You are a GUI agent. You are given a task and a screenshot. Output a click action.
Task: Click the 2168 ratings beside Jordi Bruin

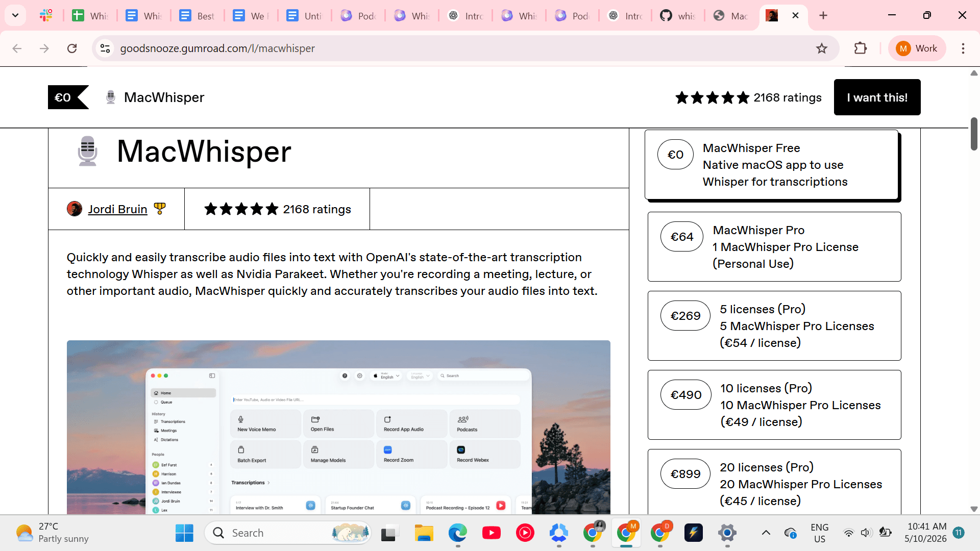317,209
